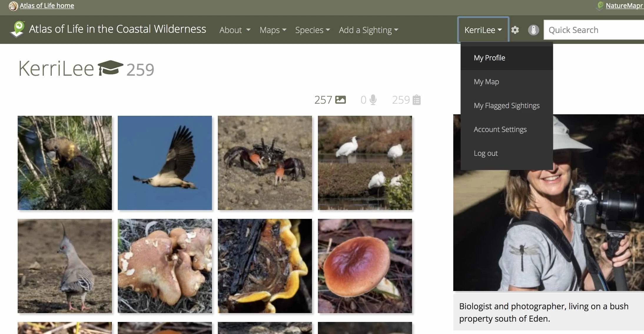644x334 pixels.
Task: Open Account Settings menu item
Action: pyautogui.click(x=507, y=129)
